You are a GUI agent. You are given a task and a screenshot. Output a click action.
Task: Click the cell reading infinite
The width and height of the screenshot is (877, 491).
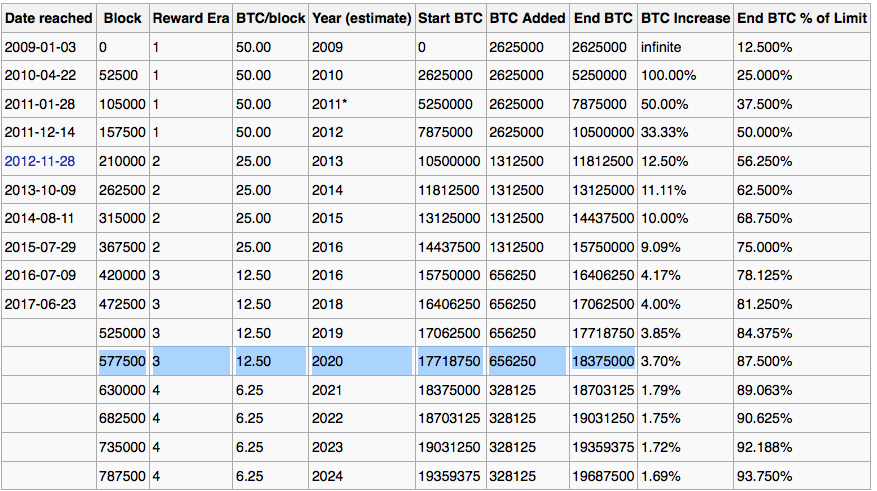tap(664, 47)
